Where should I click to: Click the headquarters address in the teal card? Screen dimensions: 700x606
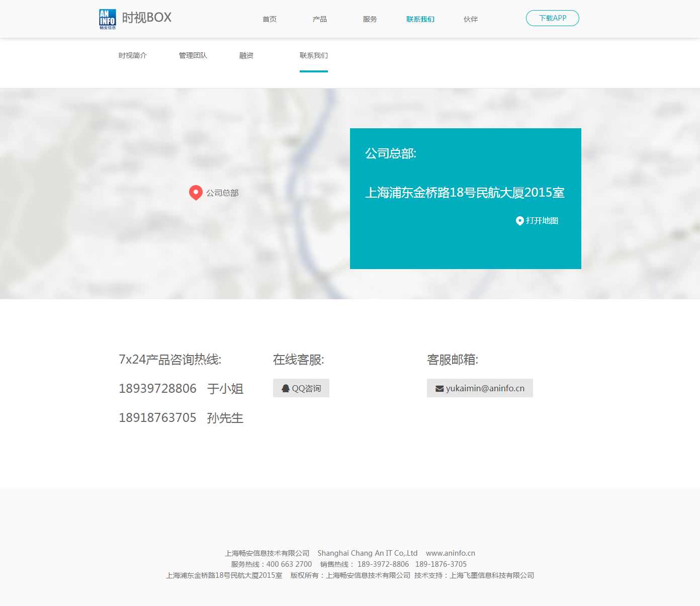tap(465, 193)
